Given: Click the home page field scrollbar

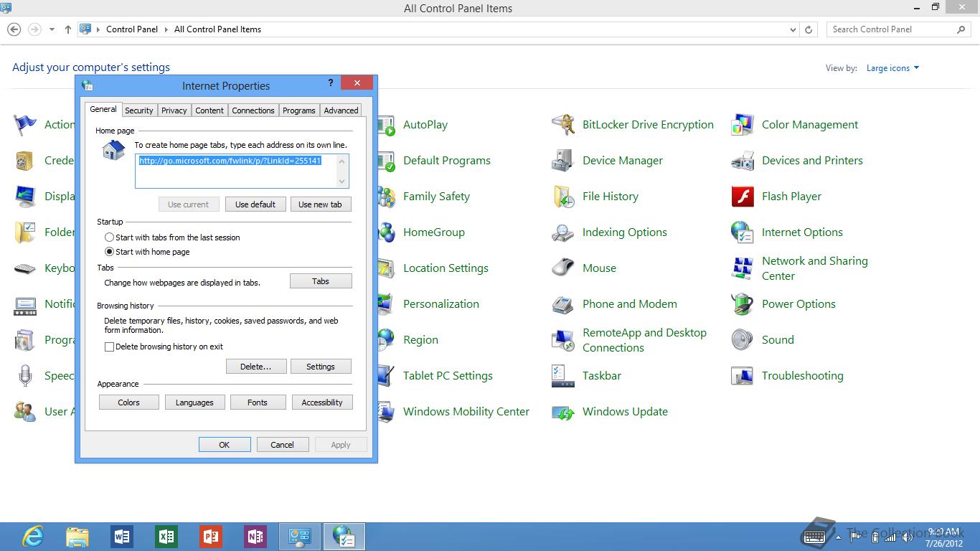Looking at the screenshot, I should coord(342,171).
